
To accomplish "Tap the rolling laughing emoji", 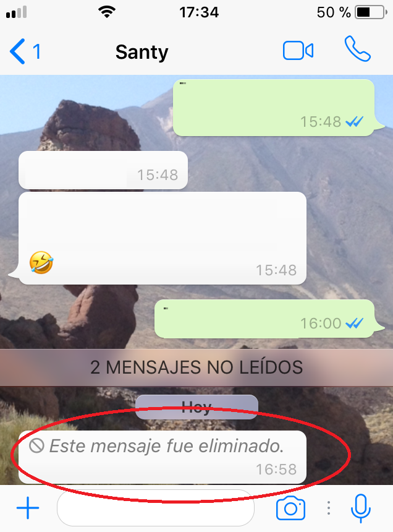I will click(41, 262).
